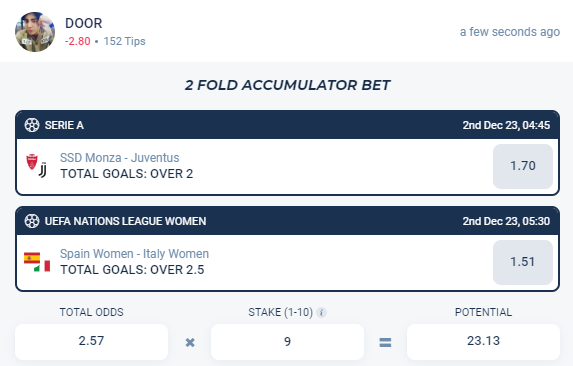Screen dimensions: 573x366
Task: View the 152 Tips count
Action: (124, 41)
